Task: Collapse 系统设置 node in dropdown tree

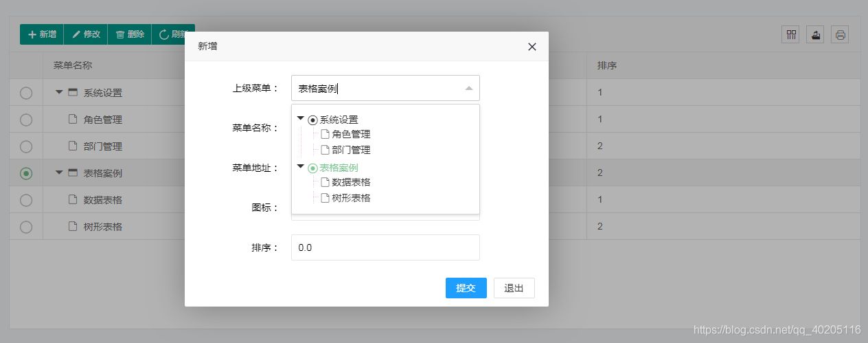Action: [301, 119]
